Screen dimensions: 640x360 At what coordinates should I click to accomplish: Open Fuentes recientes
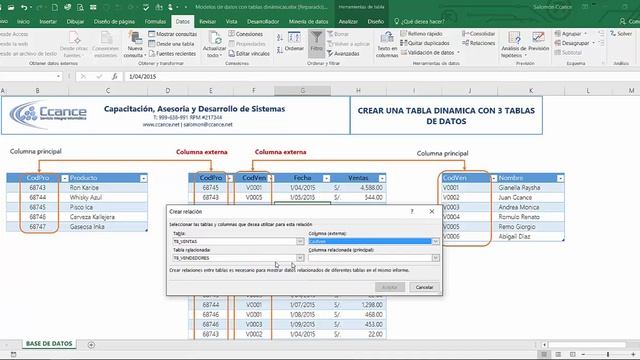coord(172,53)
